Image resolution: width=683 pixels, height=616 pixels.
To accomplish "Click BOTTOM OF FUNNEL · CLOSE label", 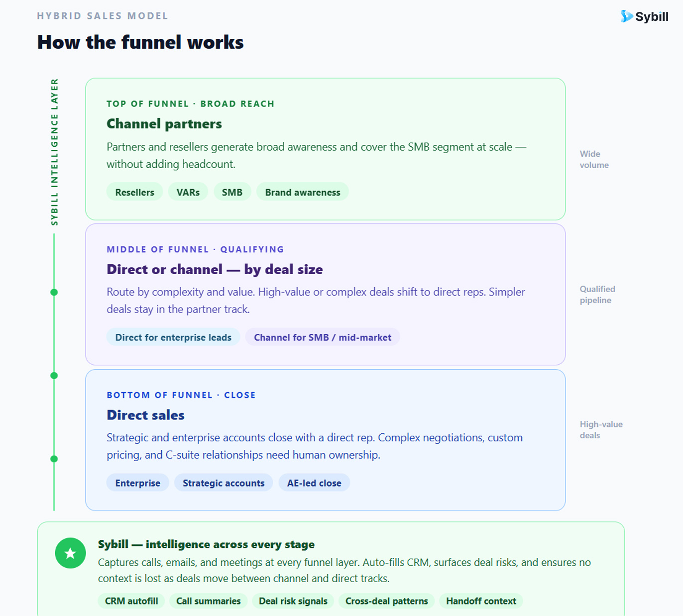I will (181, 395).
